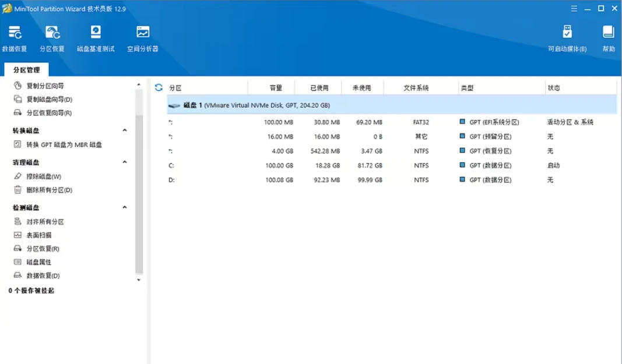Open the 帮助 help manual
This screenshot has height=364, width=622.
click(609, 38)
